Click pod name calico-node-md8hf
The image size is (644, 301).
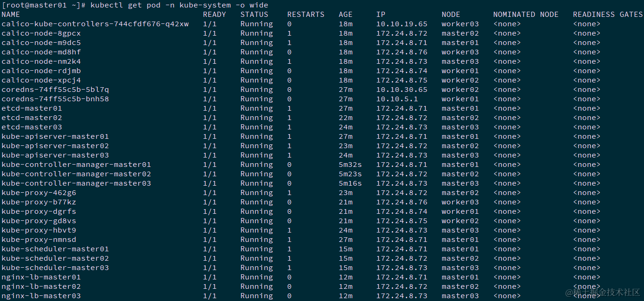click(x=41, y=52)
